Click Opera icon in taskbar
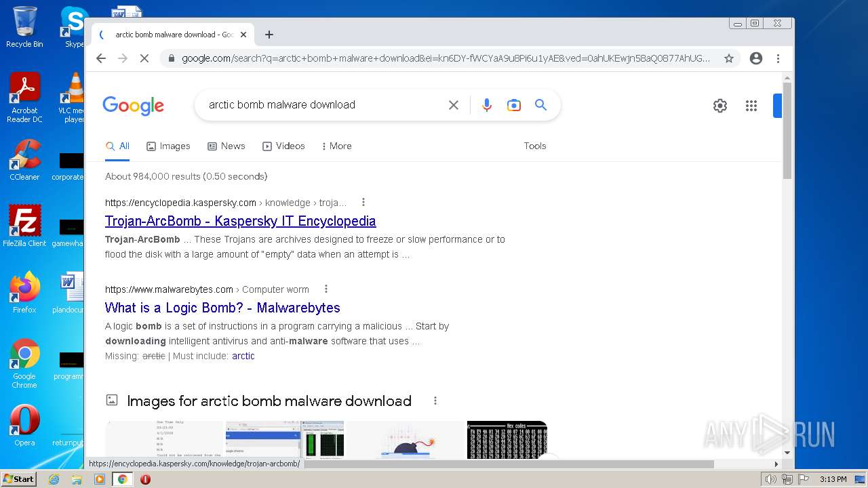 coord(145,479)
